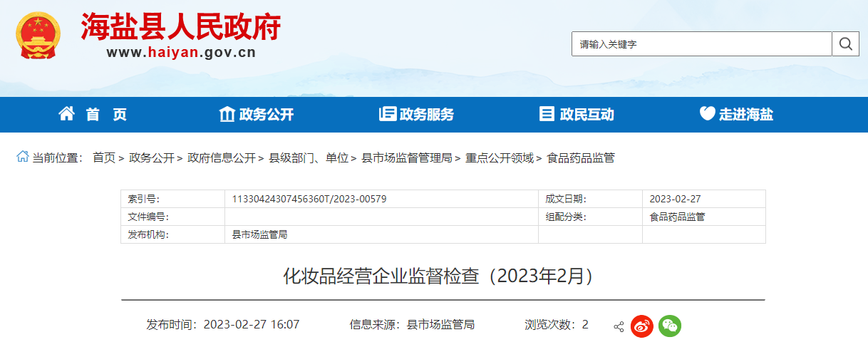Share the article to WeChat

point(669,326)
